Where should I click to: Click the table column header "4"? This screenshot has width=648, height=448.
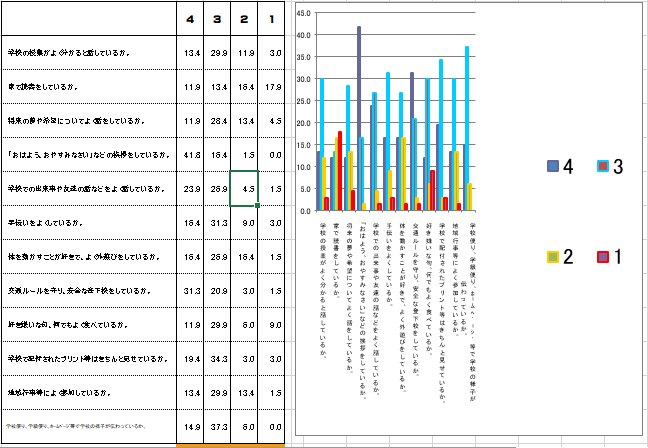(x=189, y=19)
